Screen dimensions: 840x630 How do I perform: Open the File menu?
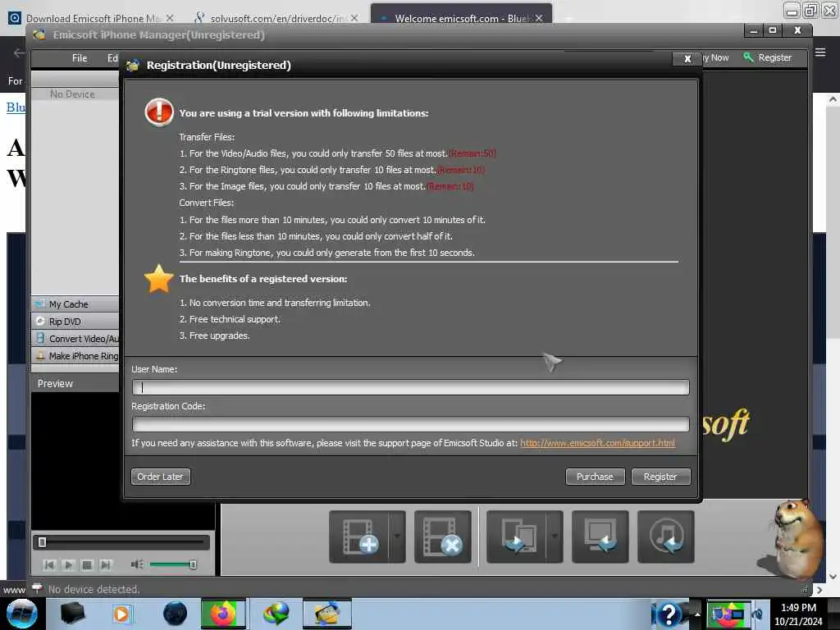80,58
